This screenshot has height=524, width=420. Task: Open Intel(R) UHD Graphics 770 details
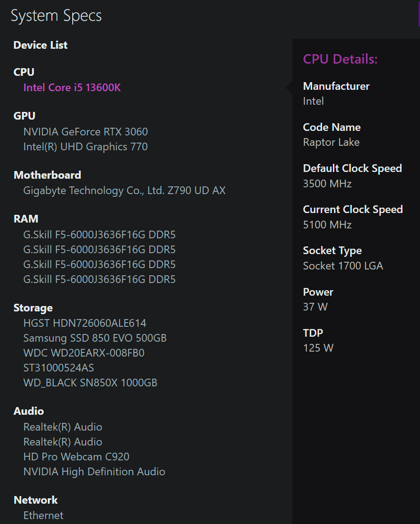[86, 147]
